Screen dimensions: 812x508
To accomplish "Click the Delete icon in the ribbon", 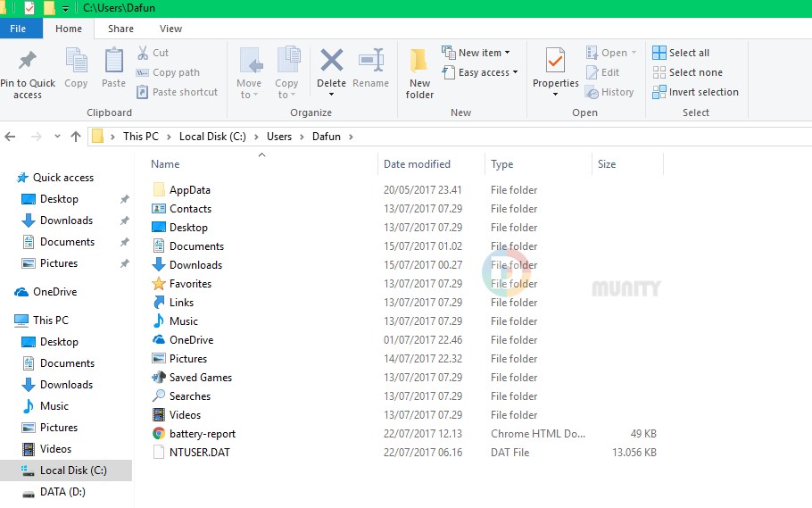I will point(331,62).
